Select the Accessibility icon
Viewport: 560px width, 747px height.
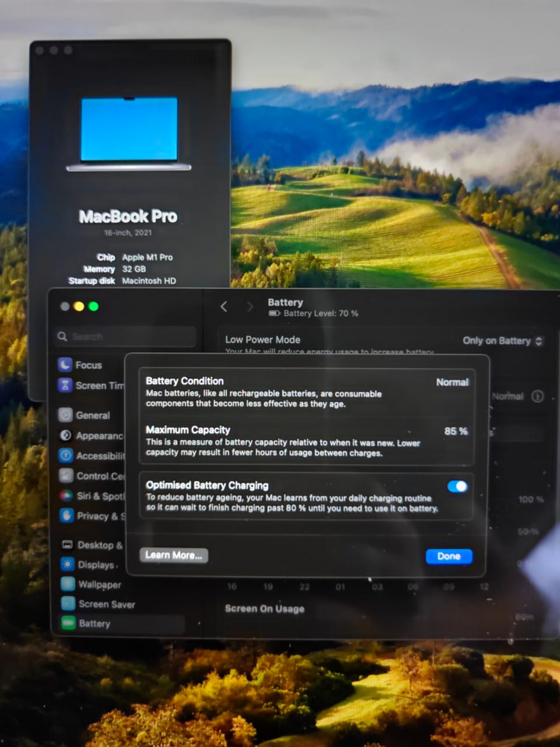(x=66, y=455)
